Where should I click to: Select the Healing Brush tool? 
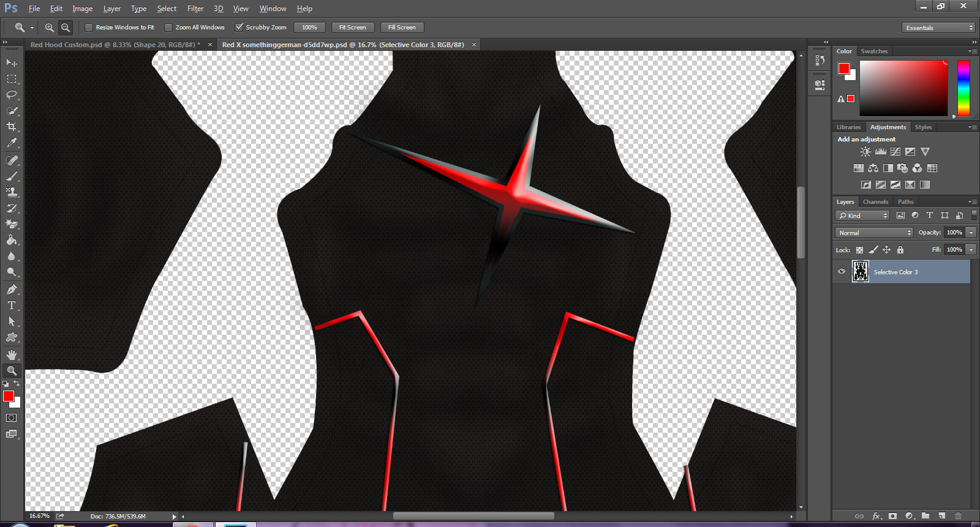pyautogui.click(x=12, y=160)
